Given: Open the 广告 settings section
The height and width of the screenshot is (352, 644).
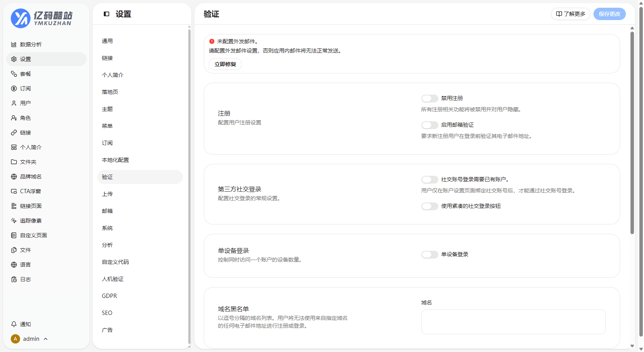Looking at the screenshot, I should 140,330.
